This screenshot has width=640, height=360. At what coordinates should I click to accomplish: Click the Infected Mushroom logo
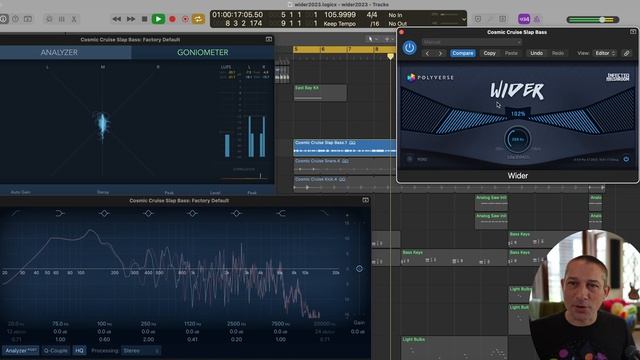(x=618, y=77)
